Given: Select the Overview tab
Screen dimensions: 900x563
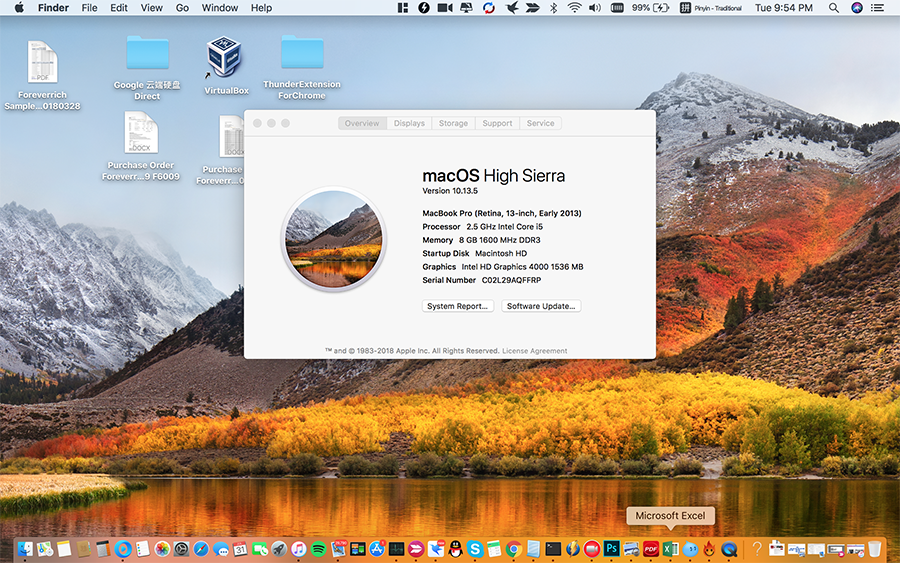Looking at the screenshot, I should (362, 123).
